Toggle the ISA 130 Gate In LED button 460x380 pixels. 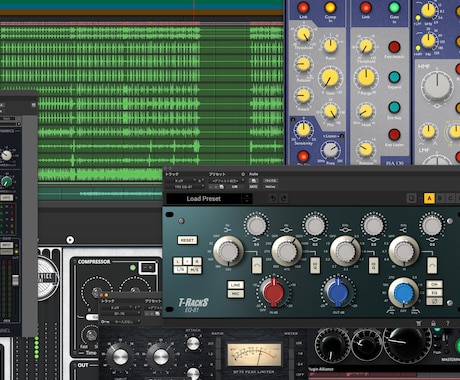(x=394, y=7)
